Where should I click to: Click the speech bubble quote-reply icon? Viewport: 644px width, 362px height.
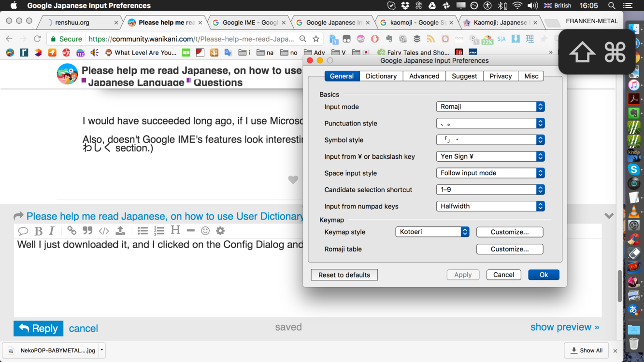point(23,231)
